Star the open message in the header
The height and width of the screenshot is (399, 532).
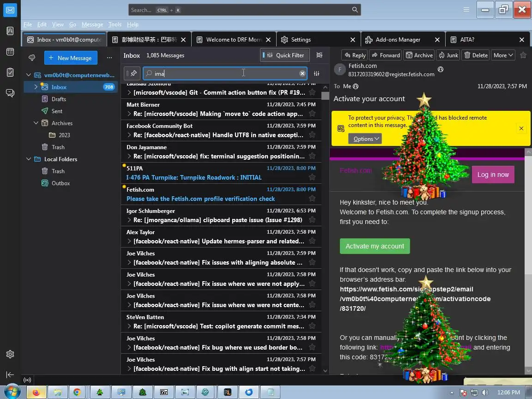[523, 55]
